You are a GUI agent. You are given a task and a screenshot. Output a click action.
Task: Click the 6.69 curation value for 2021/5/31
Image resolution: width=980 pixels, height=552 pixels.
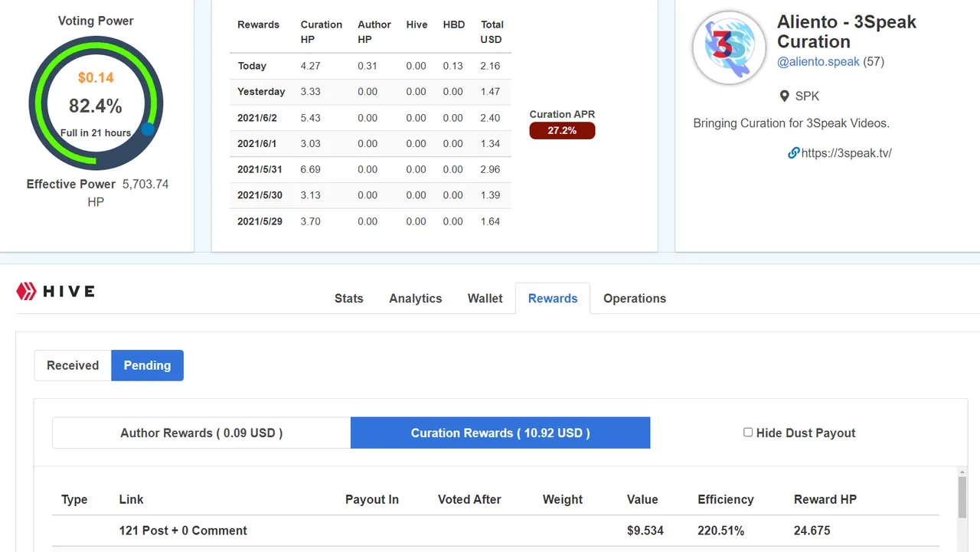(310, 169)
